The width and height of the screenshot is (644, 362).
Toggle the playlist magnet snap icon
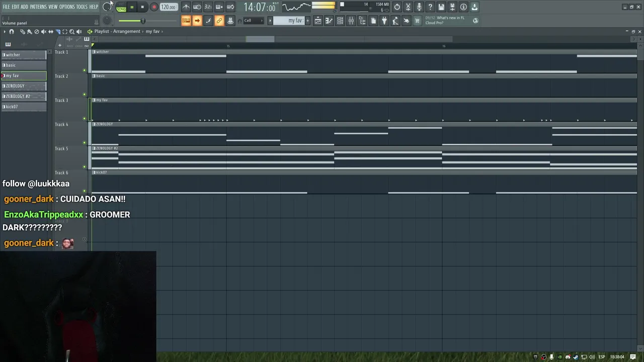click(12, 31)
